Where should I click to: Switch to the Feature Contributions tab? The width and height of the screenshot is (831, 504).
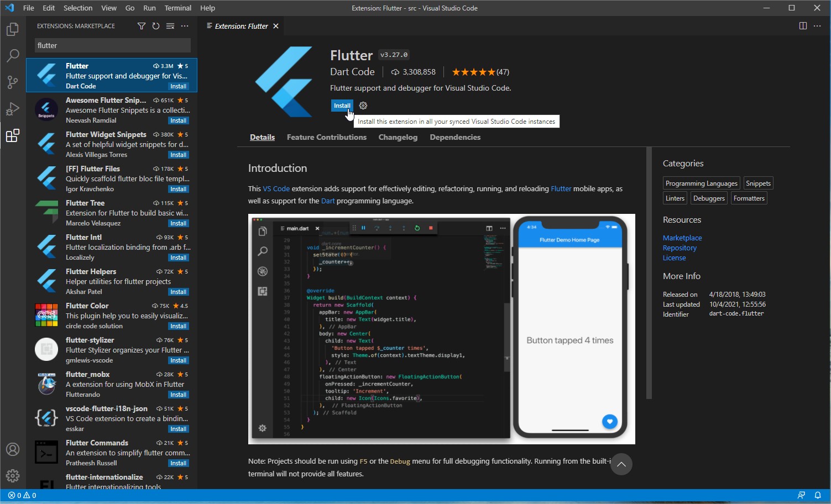327,137
